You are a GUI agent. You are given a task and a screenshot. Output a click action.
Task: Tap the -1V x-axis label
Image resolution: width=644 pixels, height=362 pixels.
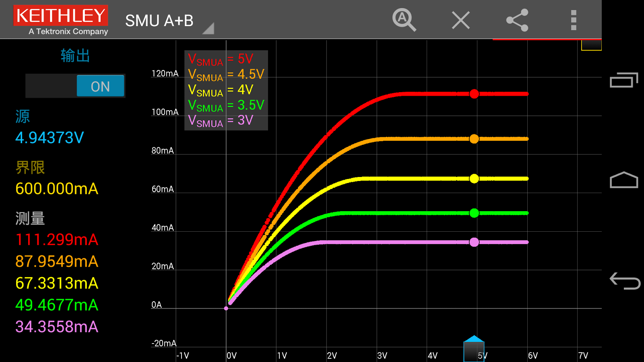(x=183, y=356)
